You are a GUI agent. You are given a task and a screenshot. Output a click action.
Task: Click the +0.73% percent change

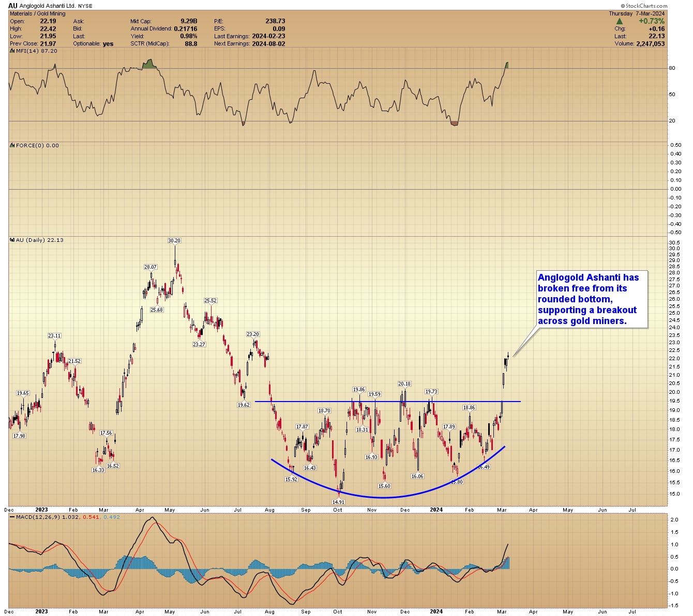tap(652, 21)
